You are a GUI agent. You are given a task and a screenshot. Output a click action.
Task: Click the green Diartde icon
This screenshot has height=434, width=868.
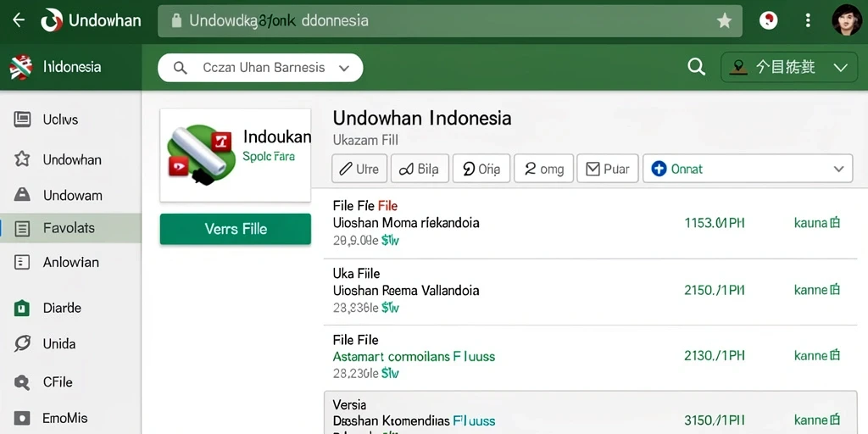tap(22, 308)
